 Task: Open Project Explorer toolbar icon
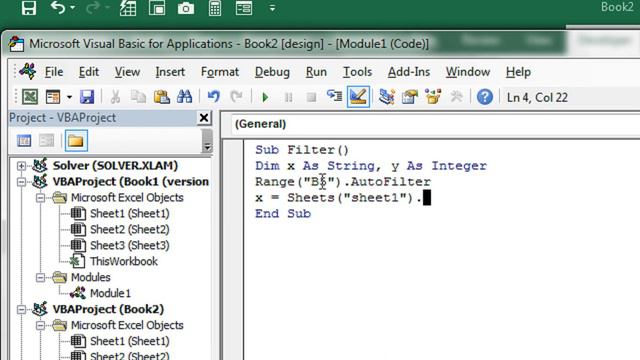(x=386, y=97)
